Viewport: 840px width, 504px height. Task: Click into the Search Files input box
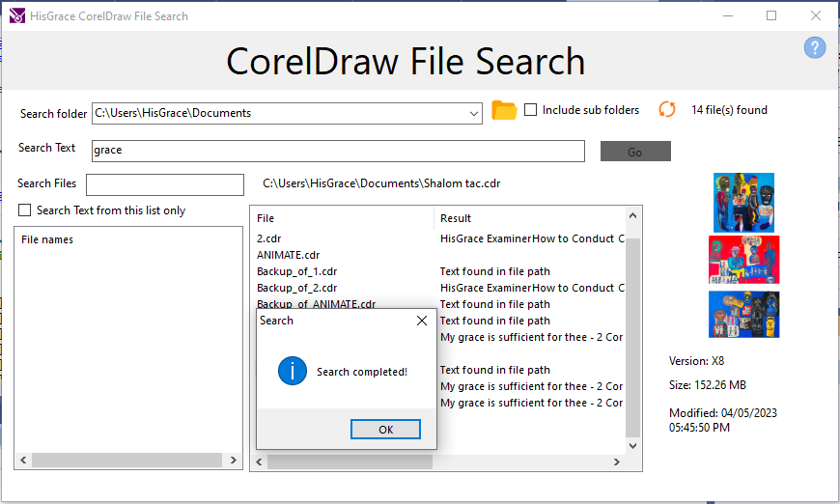pos(165,184)
